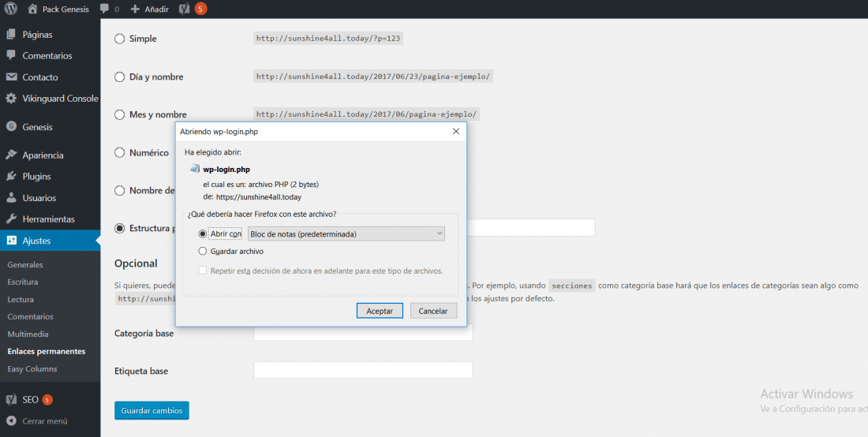
Task: Click the 2017/06/23/pagina-ejemplo example URL
Action: point(373,77)
